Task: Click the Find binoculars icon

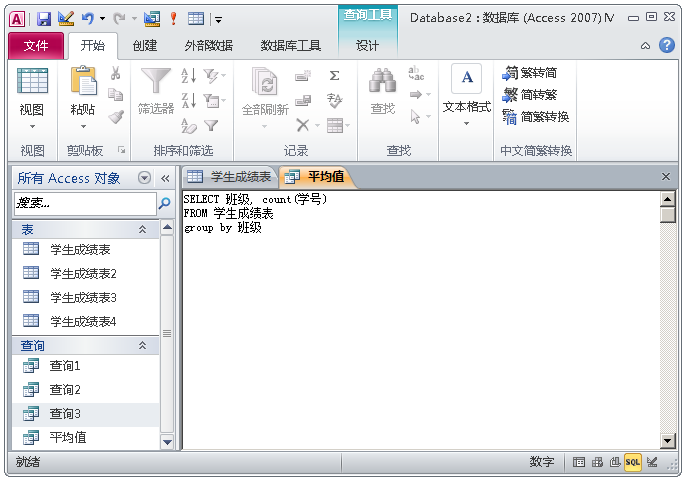Action: pos(382,81)
